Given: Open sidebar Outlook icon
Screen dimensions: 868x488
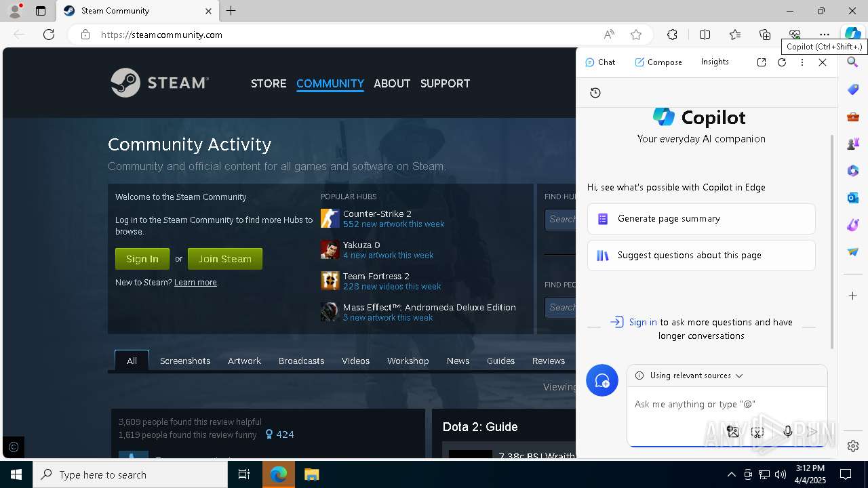Looking at the screenshot, I should click(853, 198).
